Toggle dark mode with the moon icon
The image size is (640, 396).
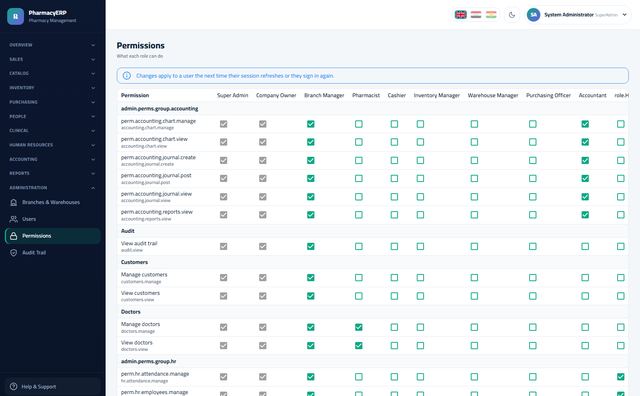coord(512,15)
